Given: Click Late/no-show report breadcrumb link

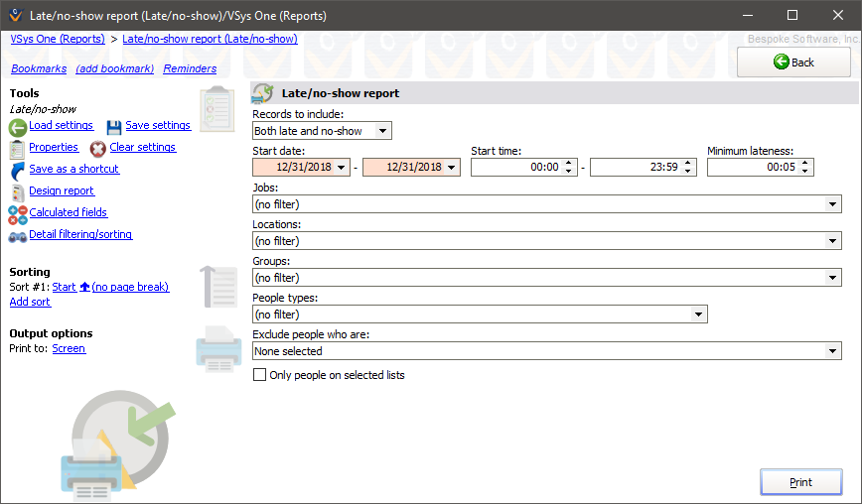Looking at the screenshot, I should [x=210, y=39].
